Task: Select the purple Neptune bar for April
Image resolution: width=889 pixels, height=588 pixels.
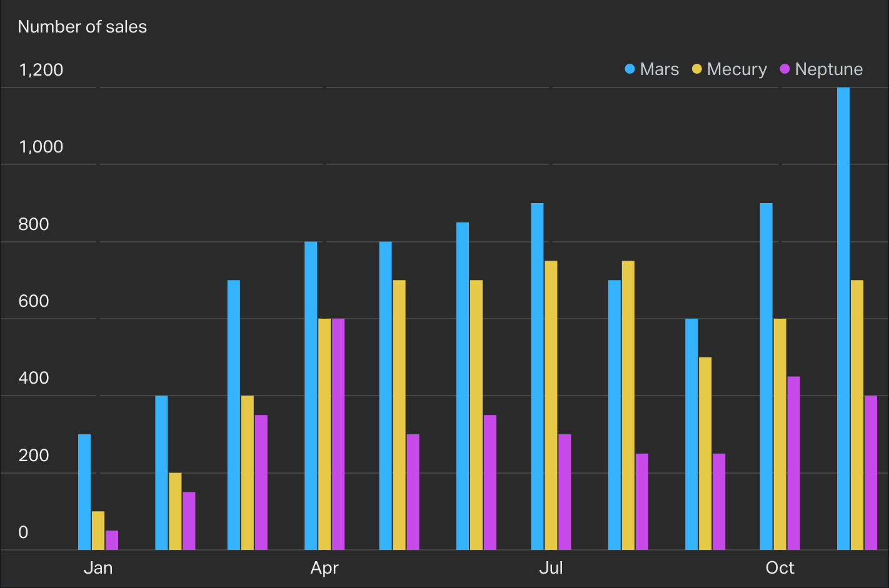Action: click(x=338, y=434)
